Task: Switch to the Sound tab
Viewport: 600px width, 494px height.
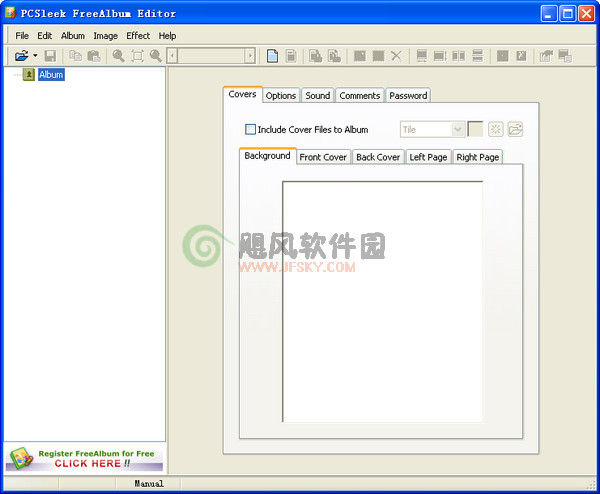Action: click(317, 96)
